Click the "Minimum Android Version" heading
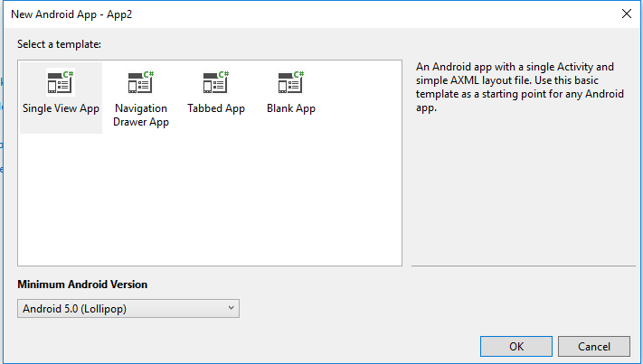This screenshot has width=643, height=364. (x=82, y=285)
